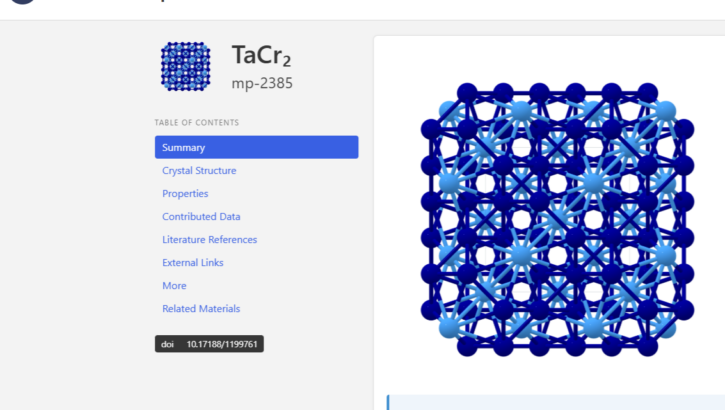Select the mp-2385 material ID text
Screen dimensions: 725x410
tap(262, 83)
